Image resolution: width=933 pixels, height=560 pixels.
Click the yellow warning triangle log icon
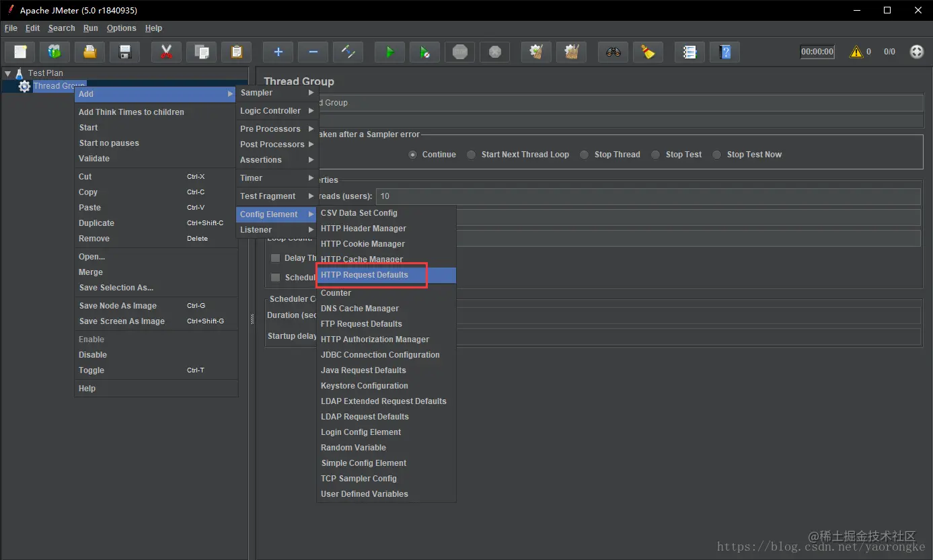coord(856,52)
